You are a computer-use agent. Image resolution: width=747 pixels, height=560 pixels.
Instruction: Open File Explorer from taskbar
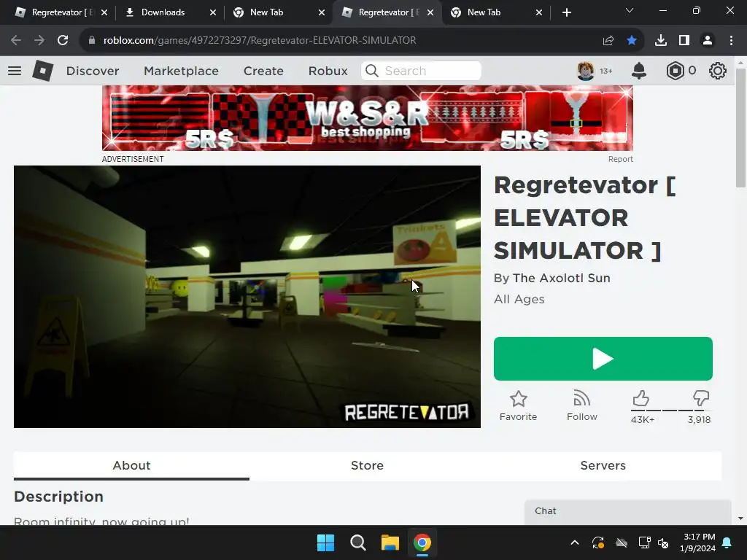coord(390,542)
